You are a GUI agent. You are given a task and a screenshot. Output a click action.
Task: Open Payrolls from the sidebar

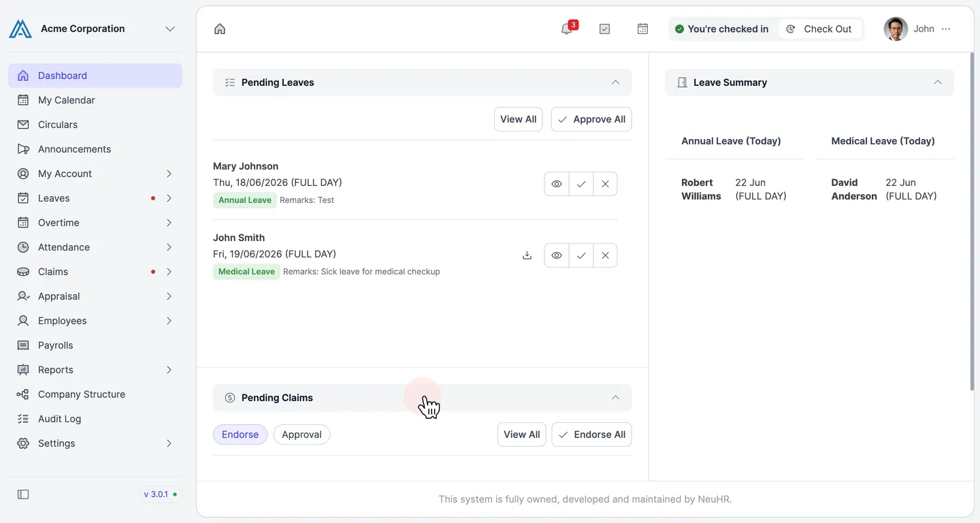point(95,345)
